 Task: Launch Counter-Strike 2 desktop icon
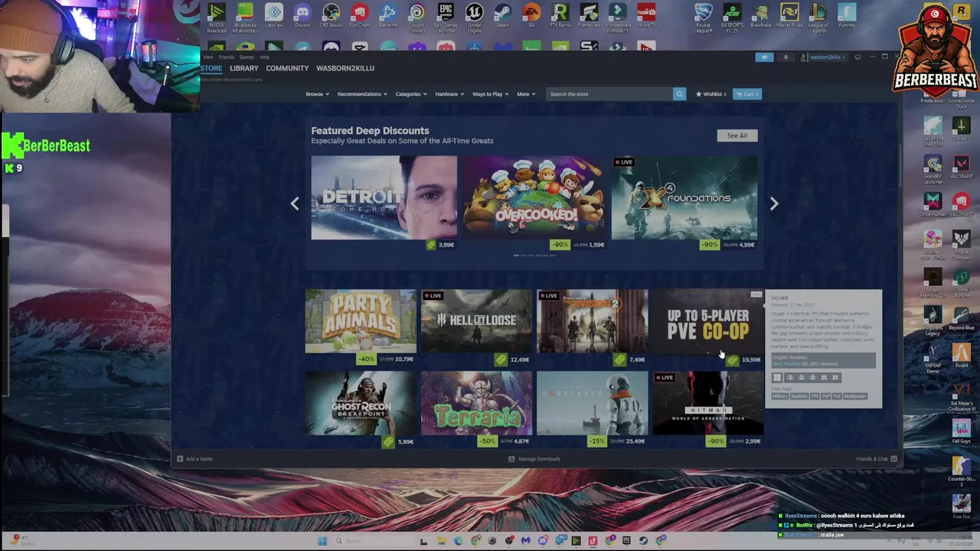pyautogui.click(x=961, y=471)
